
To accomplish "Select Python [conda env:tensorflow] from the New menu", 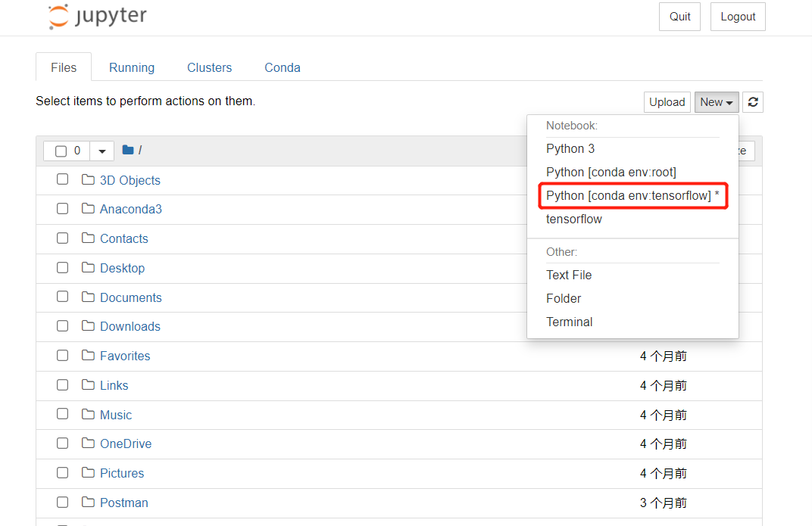I will [632, 195].
